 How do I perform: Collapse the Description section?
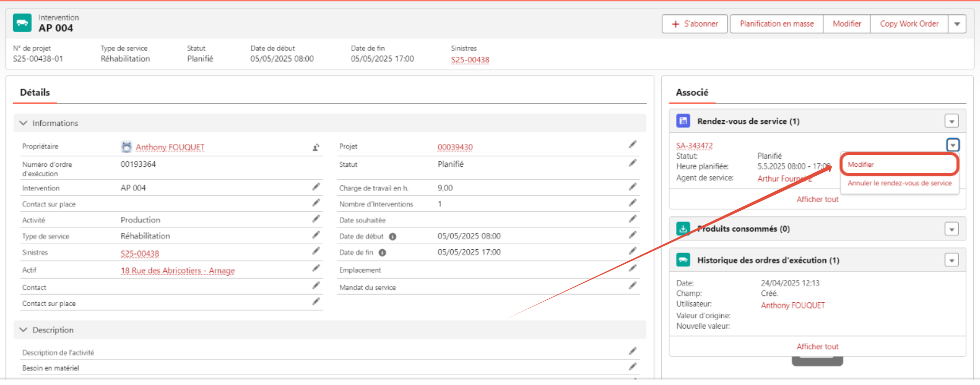[23, 330]
